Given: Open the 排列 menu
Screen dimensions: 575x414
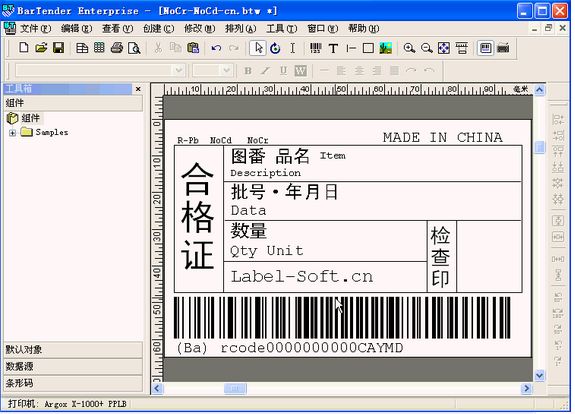Looking at the screenshot, I should click(241, 29).
